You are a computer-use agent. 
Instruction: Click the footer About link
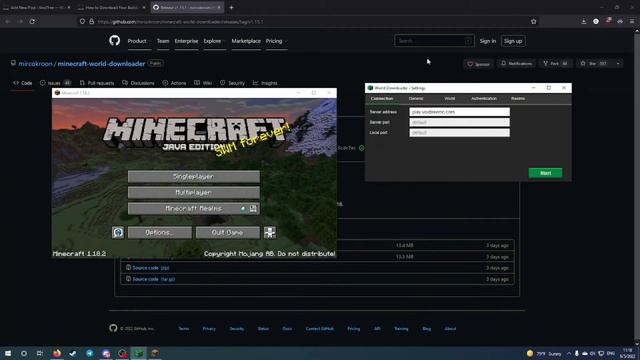(450, 329)
